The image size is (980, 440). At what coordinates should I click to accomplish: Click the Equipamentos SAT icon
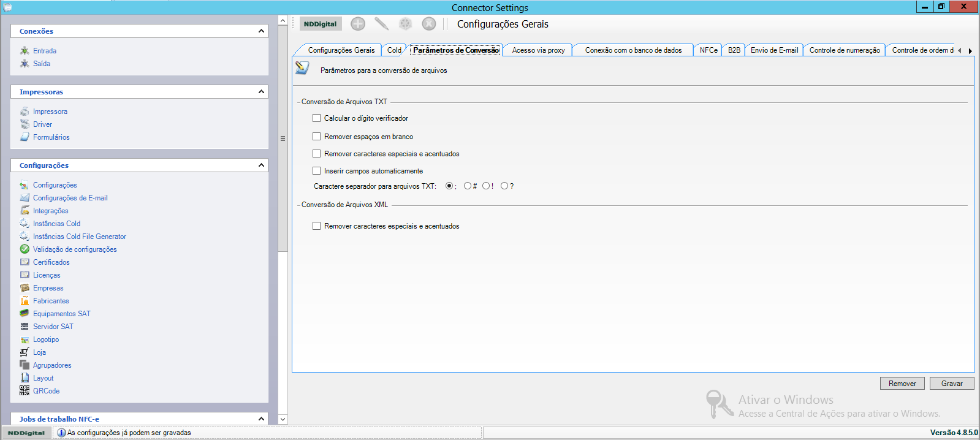(x=25, y=314)
